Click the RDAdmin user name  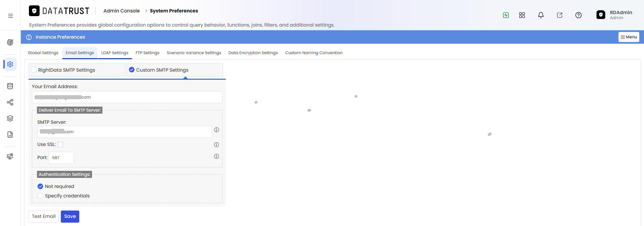click(x=621, y=12)
